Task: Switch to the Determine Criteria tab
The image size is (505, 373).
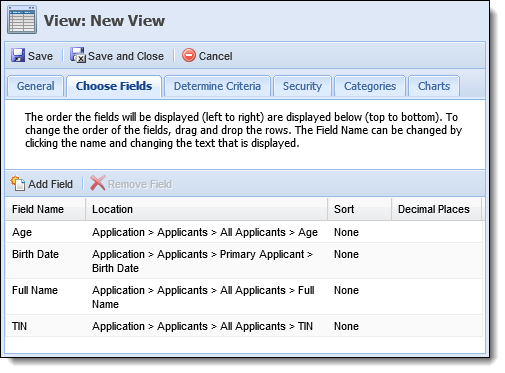Action: point(217,86)
